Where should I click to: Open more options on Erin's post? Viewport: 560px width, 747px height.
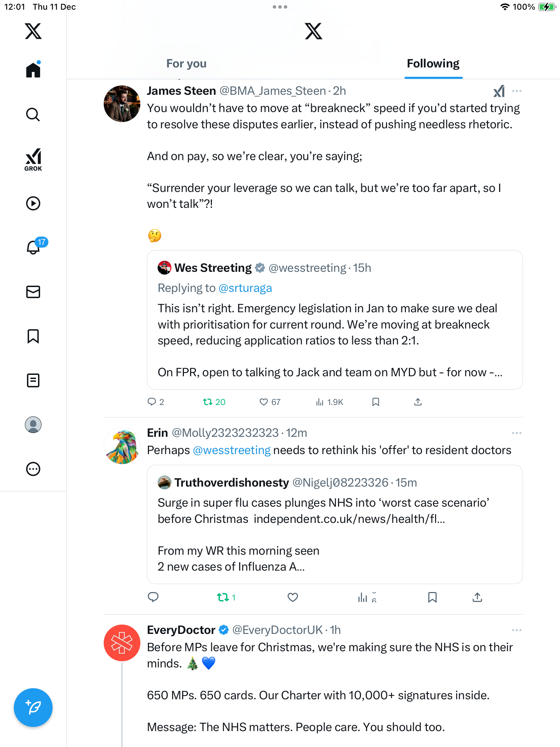tap(517, 433)
